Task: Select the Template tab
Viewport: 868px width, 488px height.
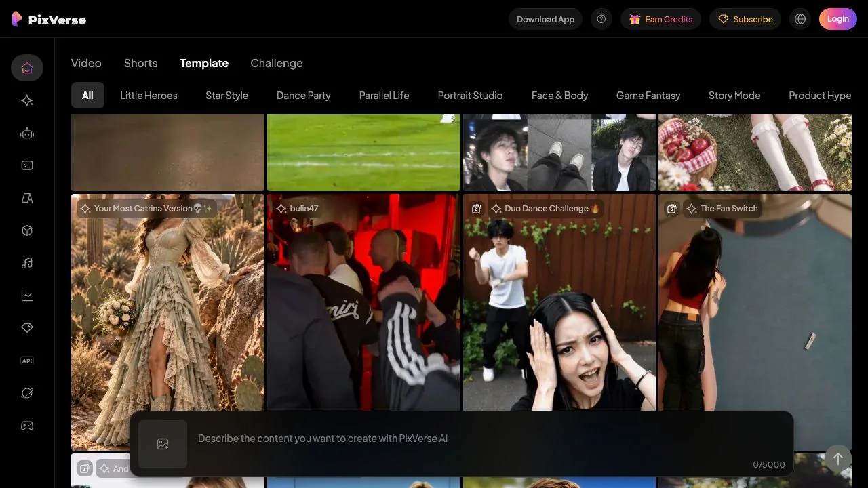Action: tap(204, 63)
